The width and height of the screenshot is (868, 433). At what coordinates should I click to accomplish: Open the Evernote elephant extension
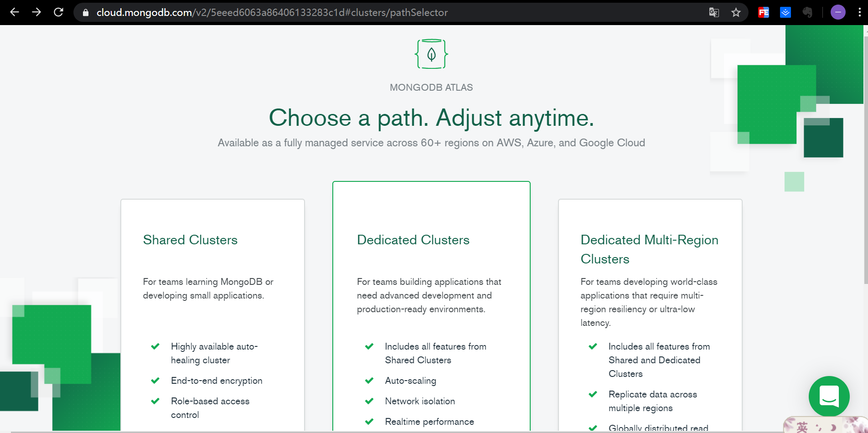[807, 12]
